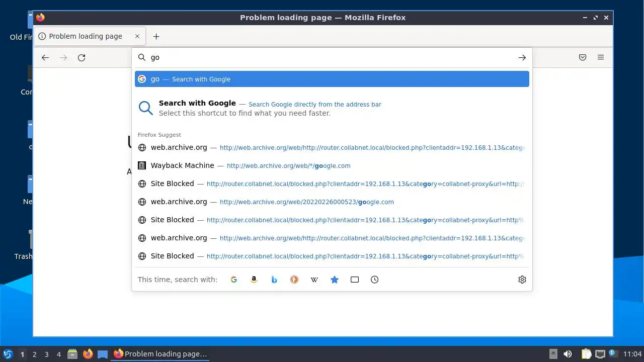Open the network tray icon

600,354
